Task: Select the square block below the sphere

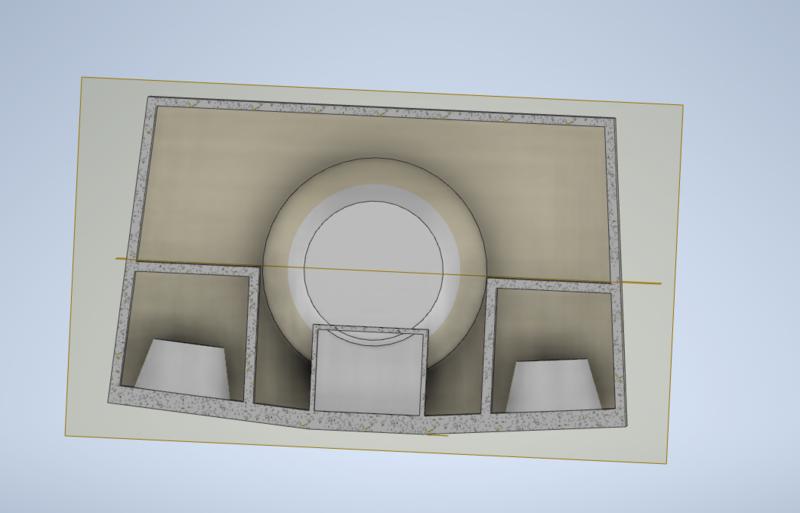Action: pyautogui.click(x=370, y=370)
